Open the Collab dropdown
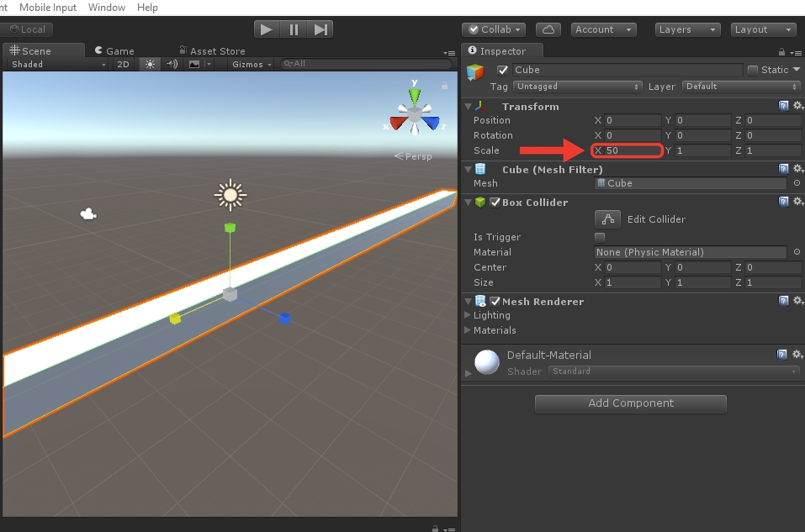This screenshot has width=805, height=532. [494, 29]
